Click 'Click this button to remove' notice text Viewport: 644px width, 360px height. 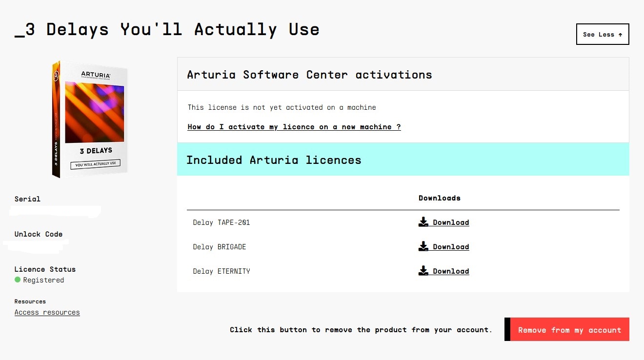(x=361, y=330)
